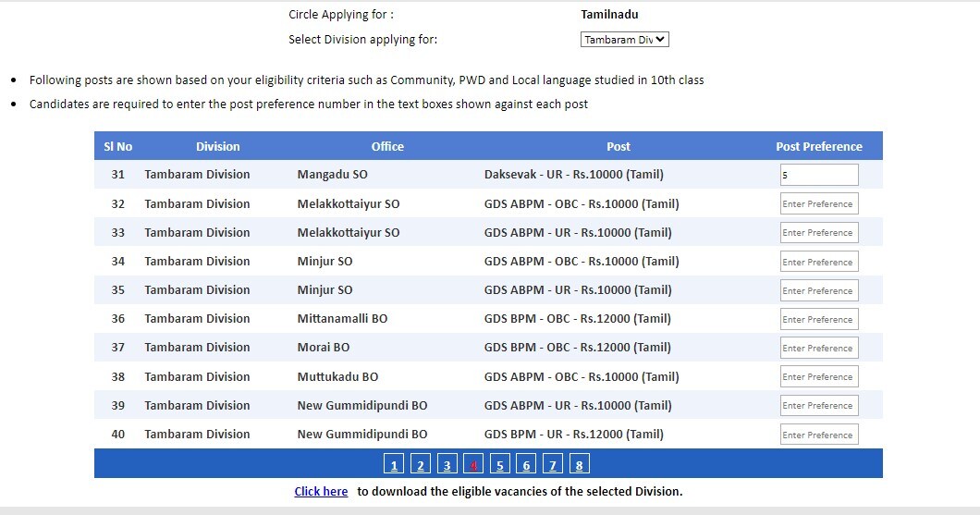The width and height of the screenshot is (980, 515).
Task: Click preference for New Gummidipundi BO BPM
Action: tap(818, 435)
